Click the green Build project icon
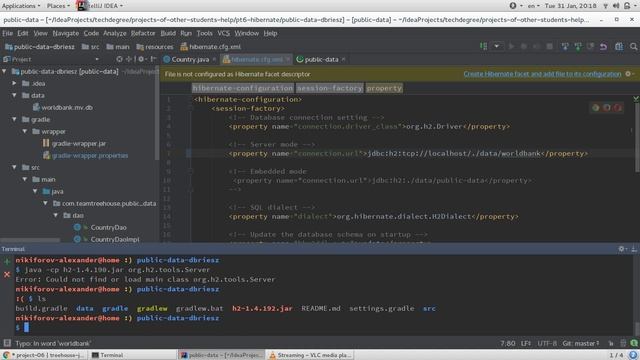Viewport: 640px width, 360px height. tap(484, 47)
